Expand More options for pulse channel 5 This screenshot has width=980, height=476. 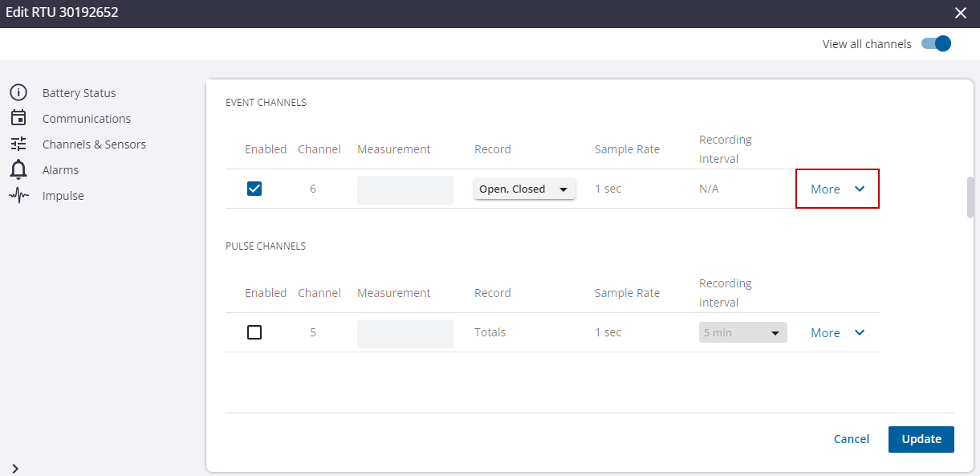point(837,332)
